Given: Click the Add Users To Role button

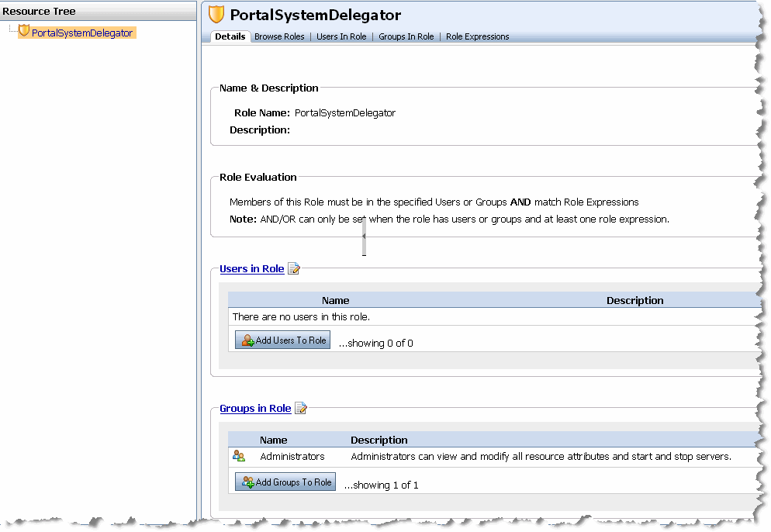Looking at the screenshot, I should pos(282,339).
